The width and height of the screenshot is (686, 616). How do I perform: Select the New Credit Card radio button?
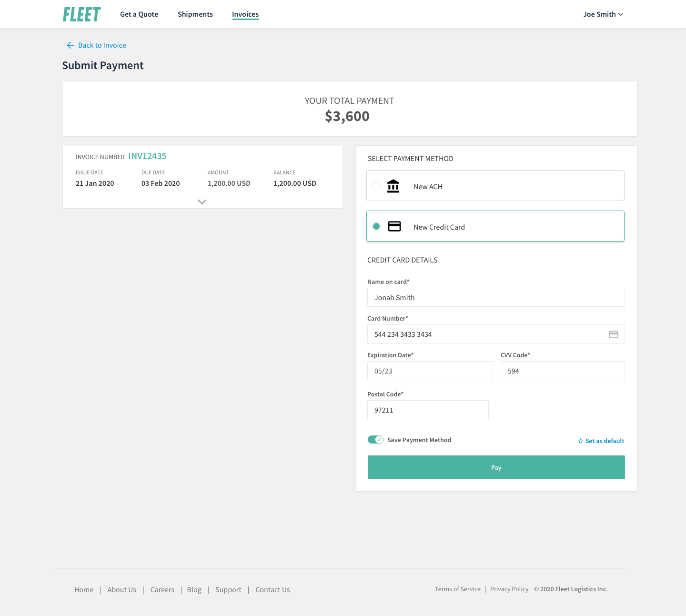pos(376,226)
